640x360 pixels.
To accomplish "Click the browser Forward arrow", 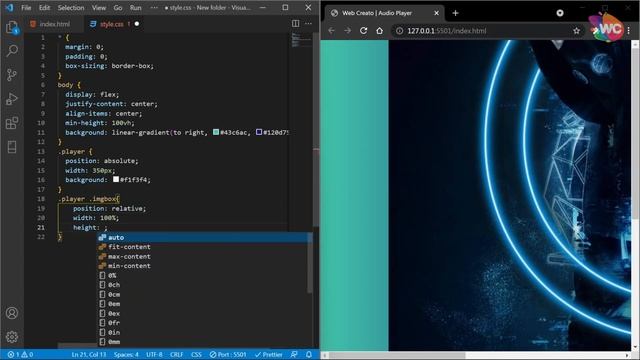I will point(347,31).
